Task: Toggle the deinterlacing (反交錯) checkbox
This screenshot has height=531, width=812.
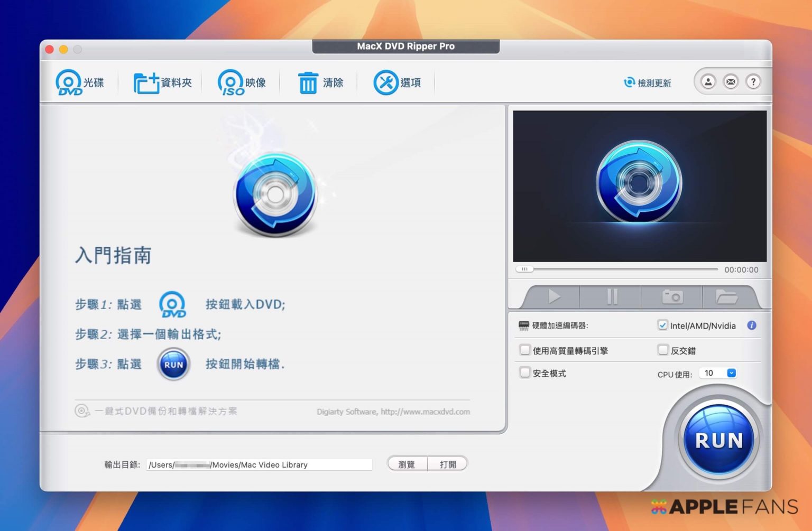Action: click(x=663, y=350)
